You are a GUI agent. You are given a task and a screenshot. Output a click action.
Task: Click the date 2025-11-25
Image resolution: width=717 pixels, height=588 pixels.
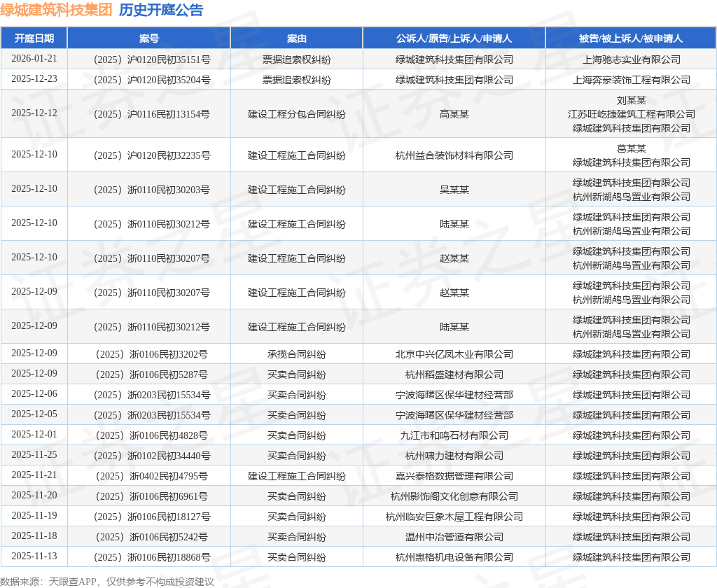[x=34, y=454]
